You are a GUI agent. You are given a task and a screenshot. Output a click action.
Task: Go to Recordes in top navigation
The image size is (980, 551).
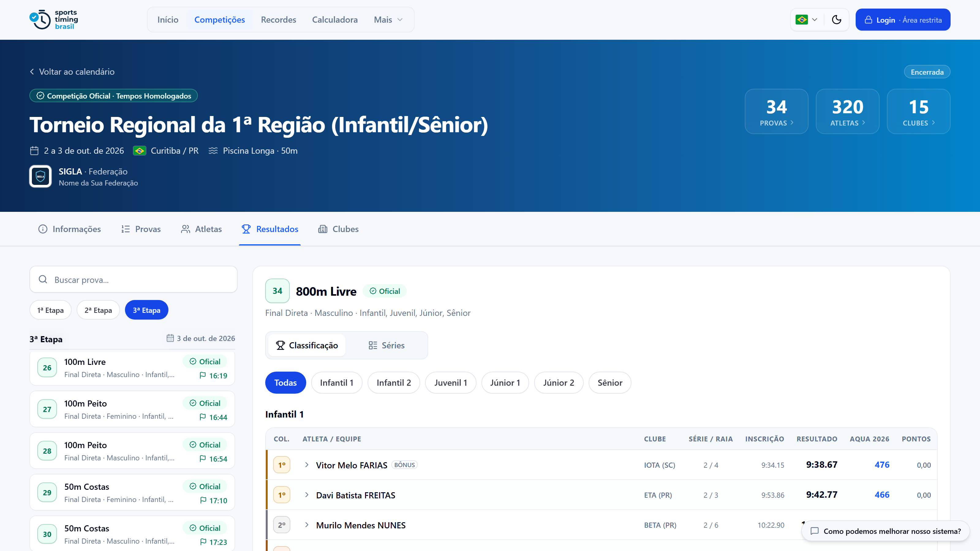click(x=278, y=20)
